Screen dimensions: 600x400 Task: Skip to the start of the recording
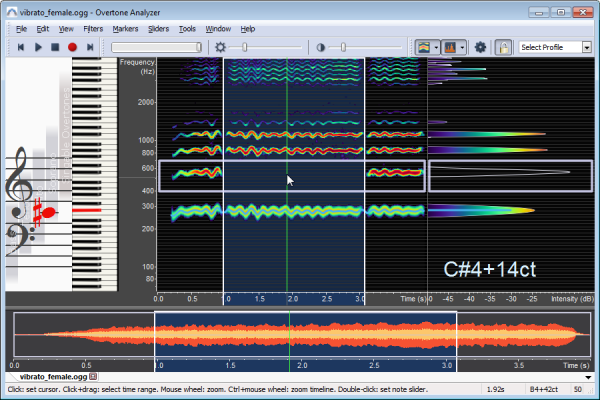coord(21,47)
